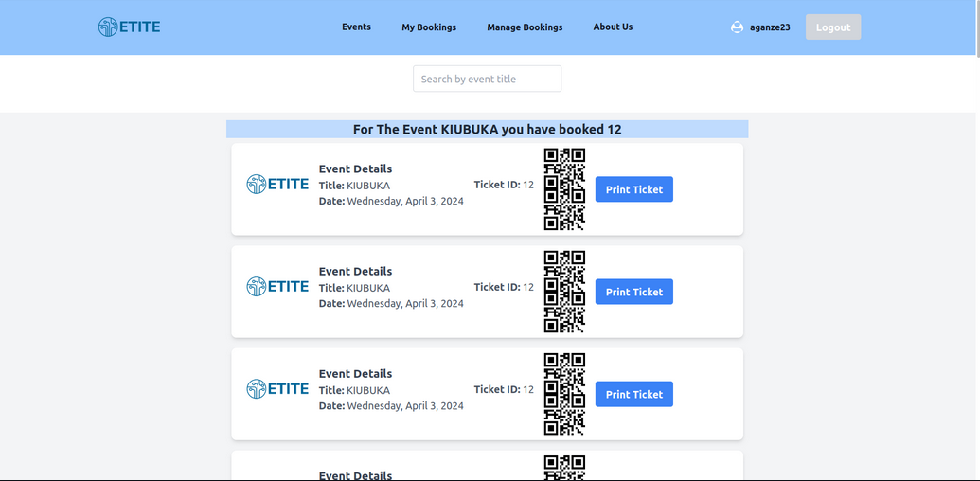Click Event Details heading on third ticket
The height and width of the screenshot is (481, 980).
(x=356, y=374)
